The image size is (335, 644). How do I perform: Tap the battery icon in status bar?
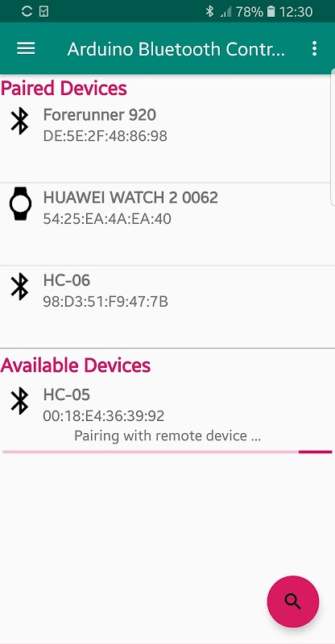[x=271, y=11]
